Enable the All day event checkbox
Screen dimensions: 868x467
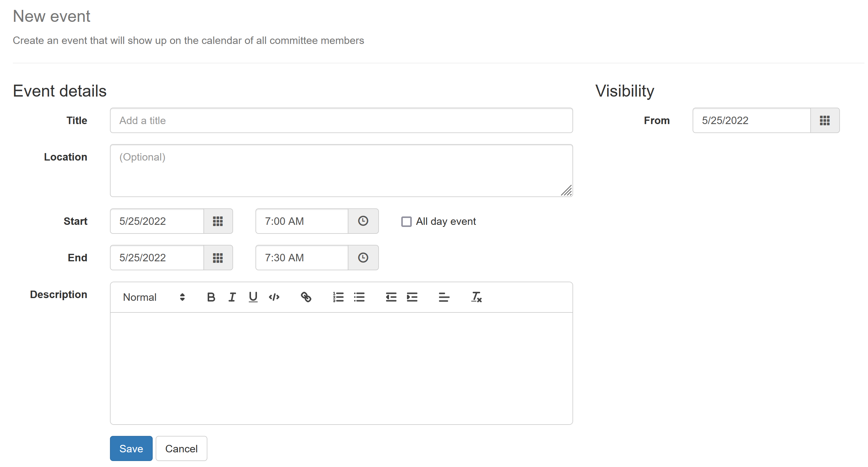(x=406, y=222)
